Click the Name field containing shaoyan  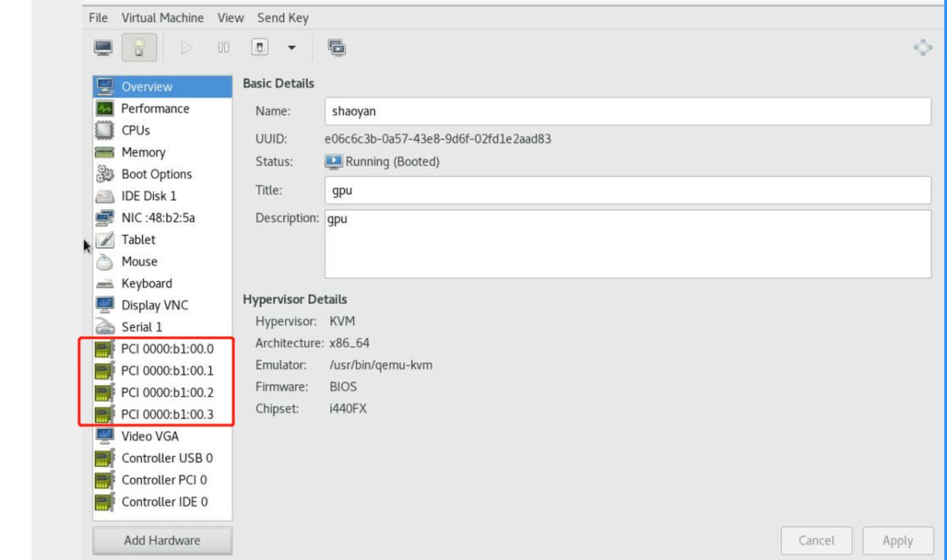click(x=627, y=111)
